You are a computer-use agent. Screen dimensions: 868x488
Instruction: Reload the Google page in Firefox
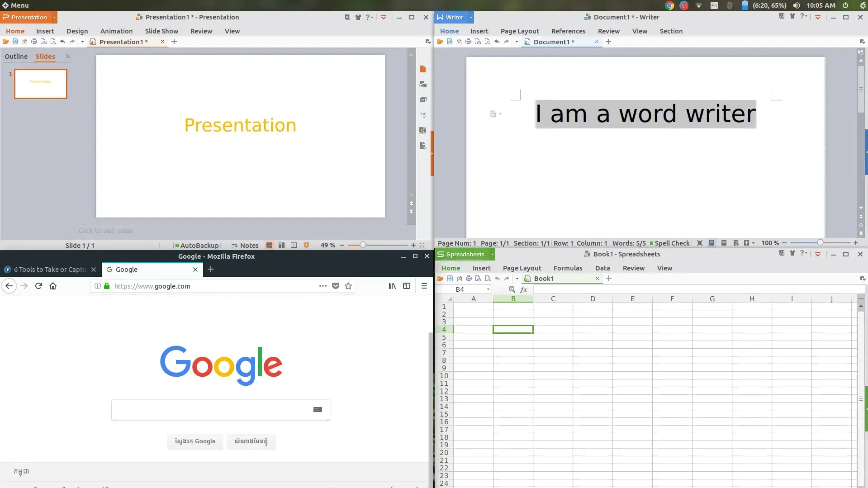point(38,286)
